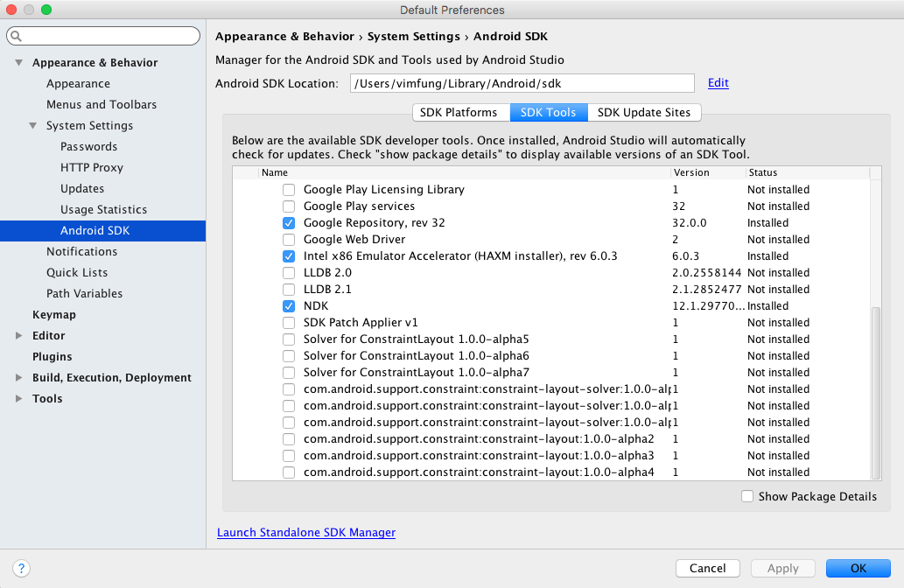
Task: Expand the Build, Execution, Deployment arrow
Action: click(x=19, y=378)
